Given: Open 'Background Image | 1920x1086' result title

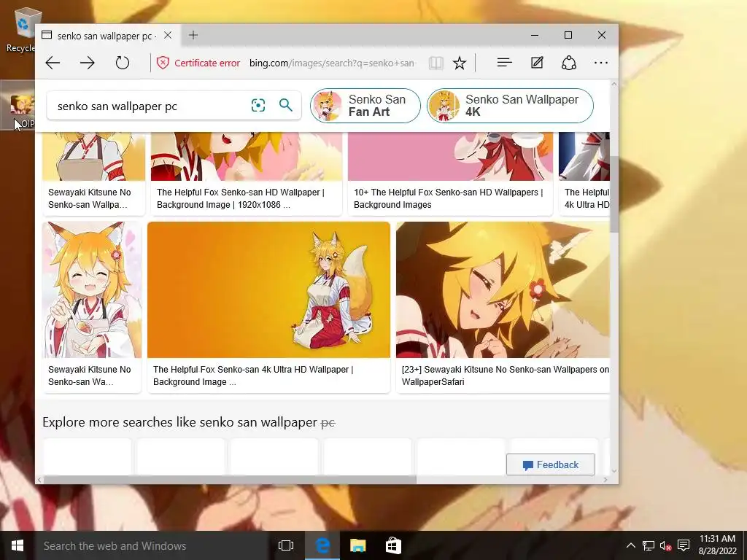Looking at the screenshot, I should coord(241,198).
